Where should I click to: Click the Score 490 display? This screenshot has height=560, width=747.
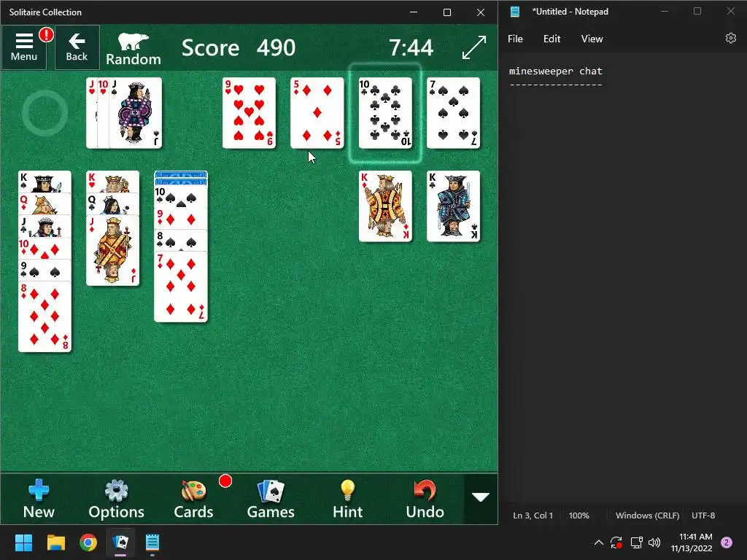[239, 47]
